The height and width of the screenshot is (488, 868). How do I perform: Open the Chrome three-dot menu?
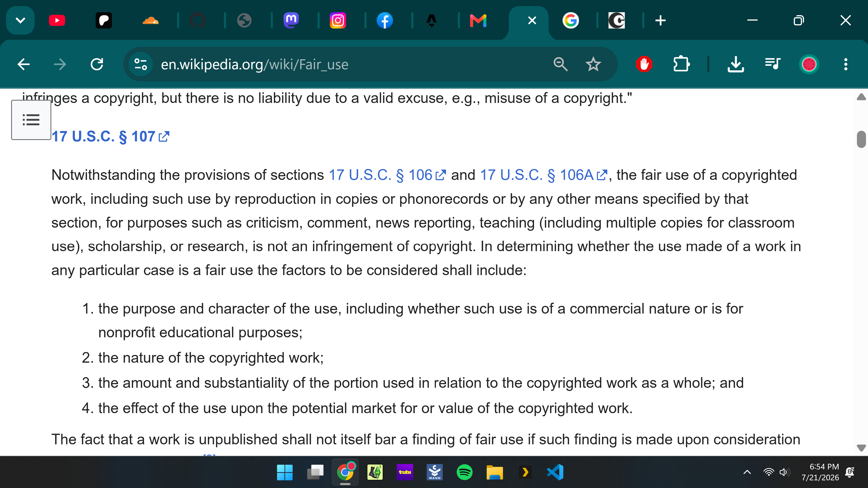(x=845, y=64)
